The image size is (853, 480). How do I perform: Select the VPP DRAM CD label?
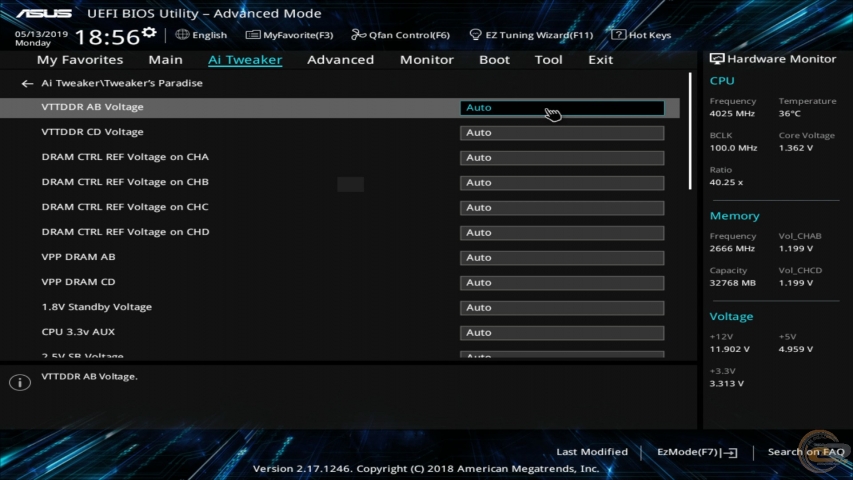click(x=78, y=282)
